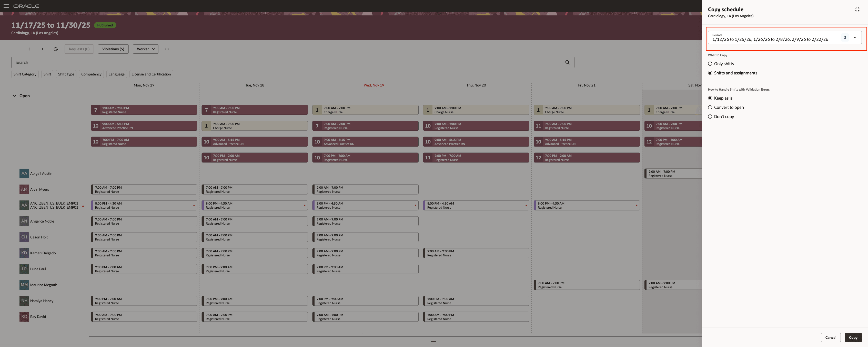Open the navigation hamburger menu
This screenshot has width=868, height=347.
[6, 6]
